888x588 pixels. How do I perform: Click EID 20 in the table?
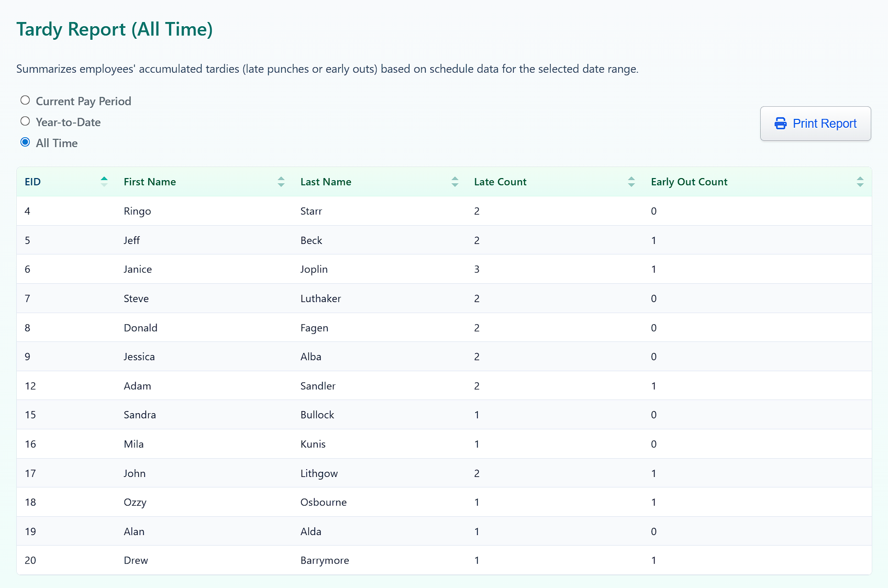click(30, 560)
